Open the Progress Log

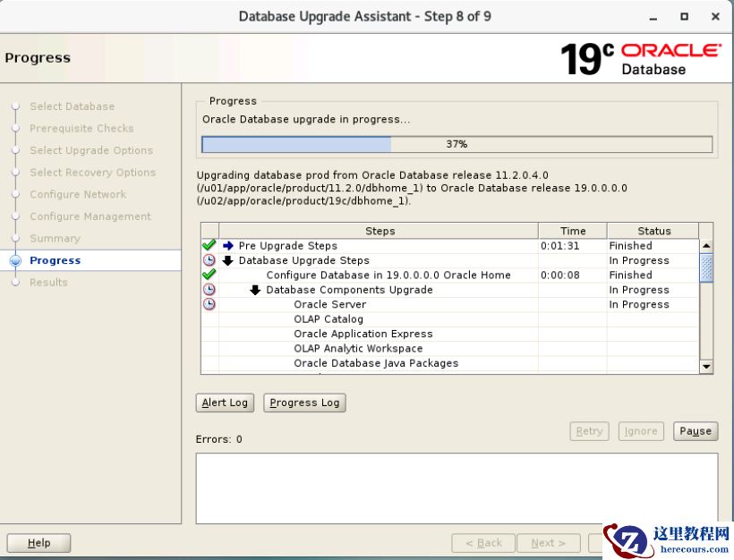click(304, 403)
